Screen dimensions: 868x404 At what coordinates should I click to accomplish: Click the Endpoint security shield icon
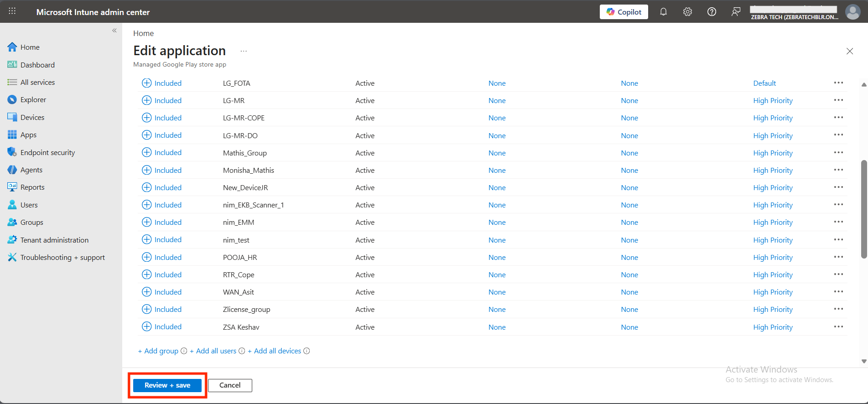(x=12, y=152)
